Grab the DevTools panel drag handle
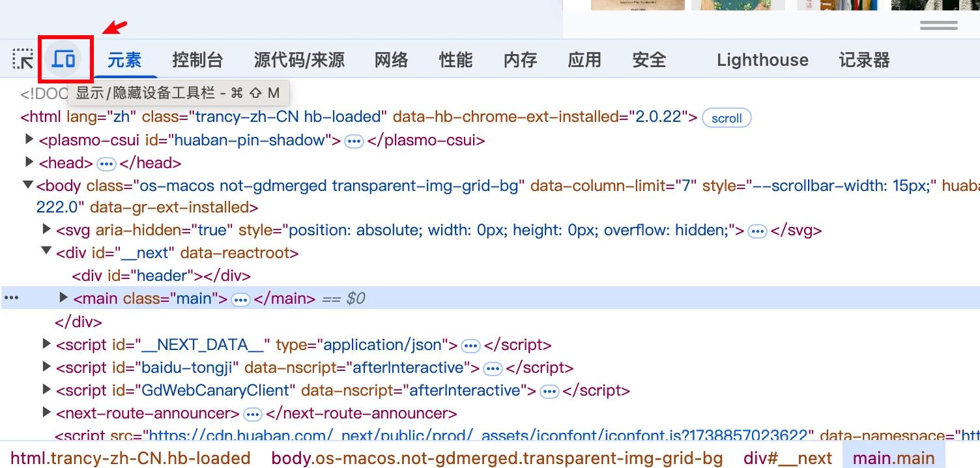 click(939, 25)
